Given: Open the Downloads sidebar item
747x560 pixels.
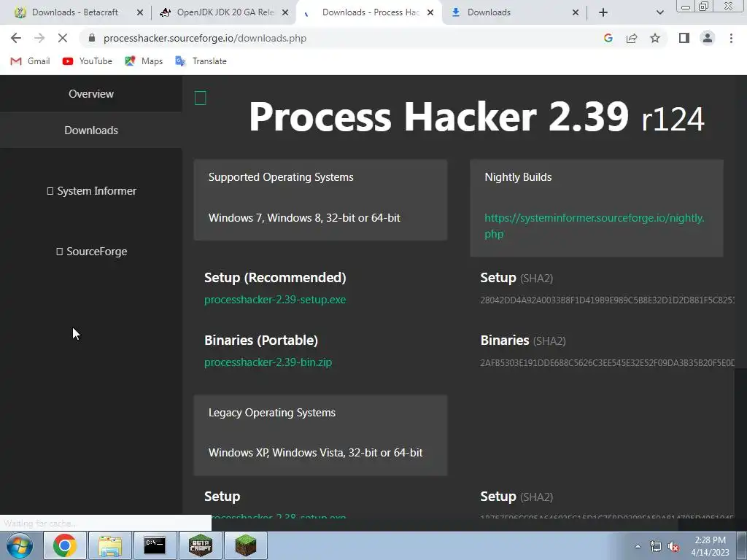Looking at the screenshot, I should [x=91, y=130].
